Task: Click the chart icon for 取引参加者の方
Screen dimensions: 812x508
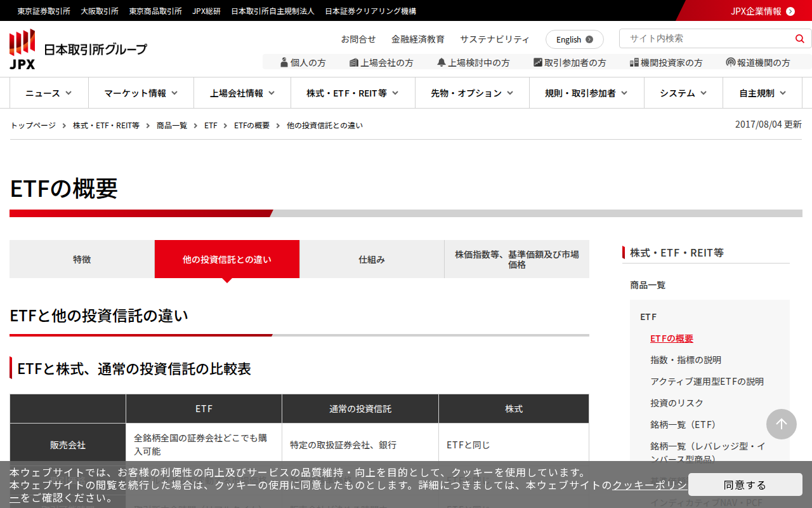Action: point(538,62)
